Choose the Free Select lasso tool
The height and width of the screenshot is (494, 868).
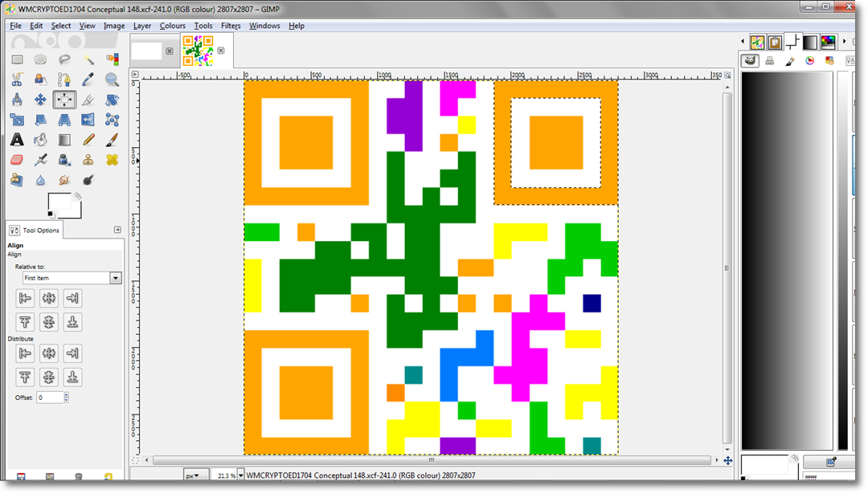click(64, 59)
